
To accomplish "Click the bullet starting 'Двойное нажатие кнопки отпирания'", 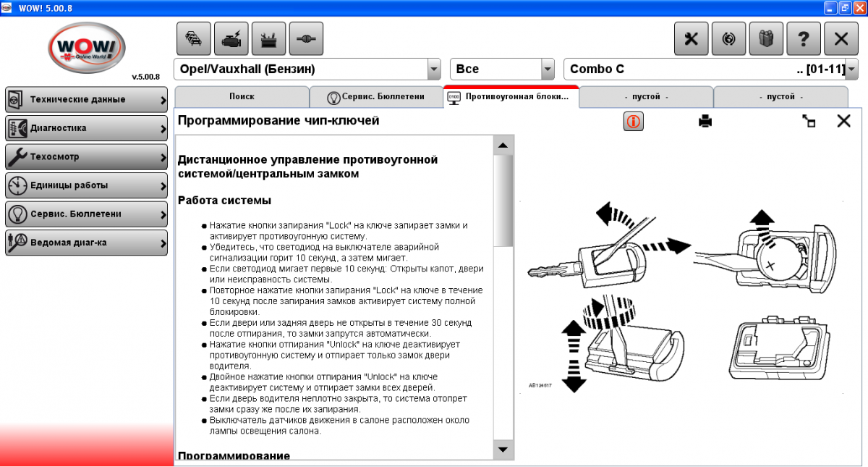I will point(324,382).
